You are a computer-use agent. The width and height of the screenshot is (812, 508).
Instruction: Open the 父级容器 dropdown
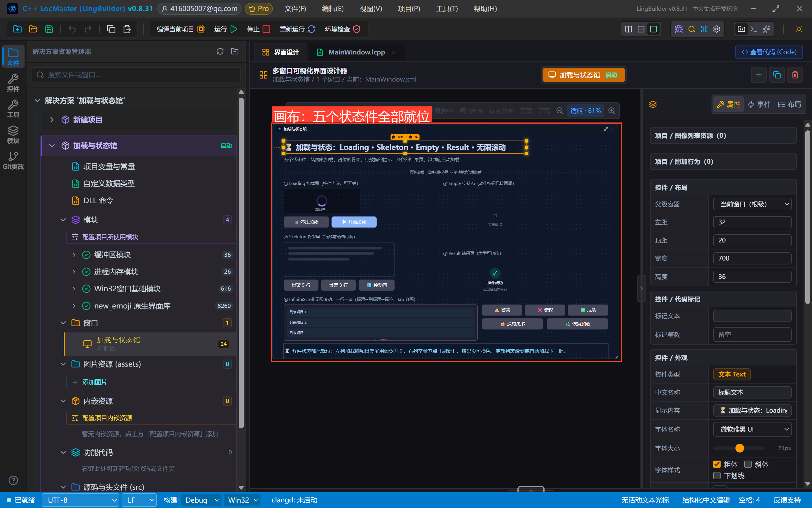pyautogui.click(x=752, y=204)
